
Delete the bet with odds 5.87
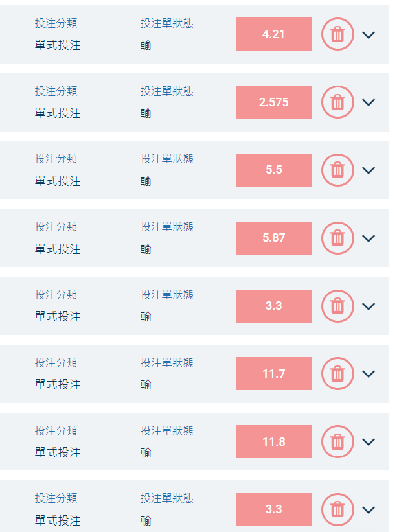[x=337, y=238]
